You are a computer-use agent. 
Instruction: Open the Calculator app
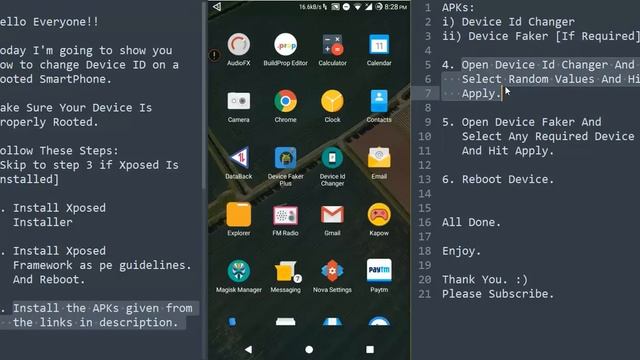[332, 50]
